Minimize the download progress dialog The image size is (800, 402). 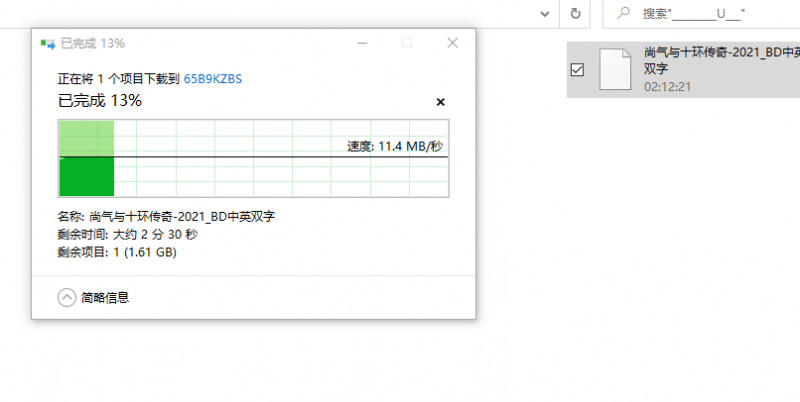coord(362,43)
